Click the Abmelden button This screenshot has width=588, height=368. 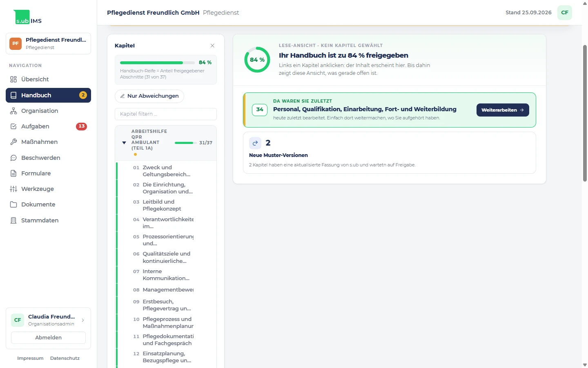click(x=48, y=338)
